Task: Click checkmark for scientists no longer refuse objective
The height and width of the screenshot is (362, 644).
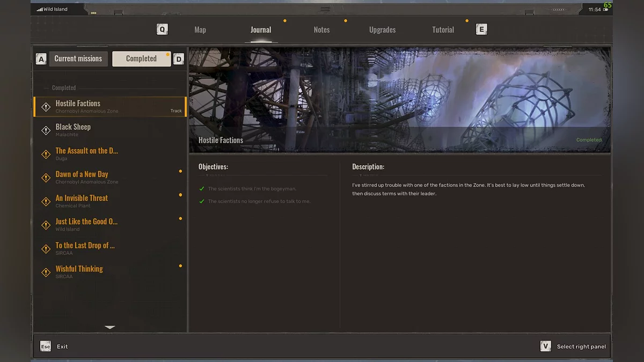Action: click(202, 201)
